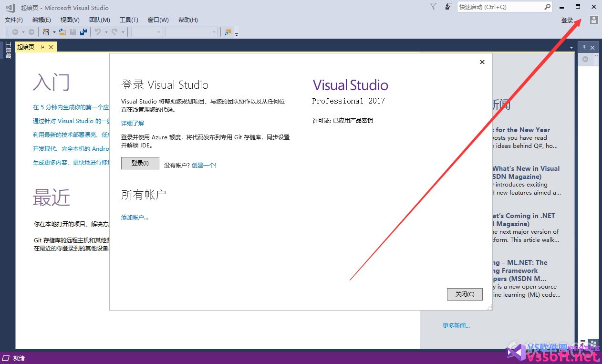Viewport: 602px width, 364px height.
Task: Click the notifications flag icon
Action: click(x=433, y=7)
